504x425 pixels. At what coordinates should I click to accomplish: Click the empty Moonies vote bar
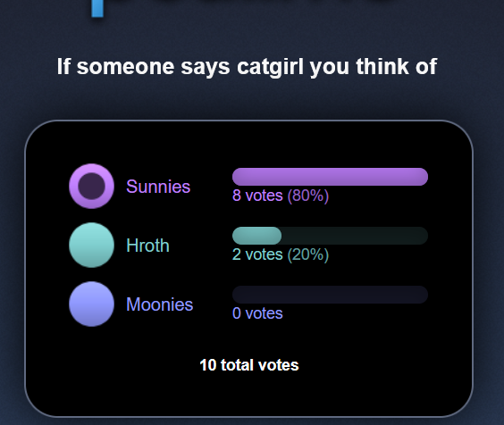click(330, 295)
